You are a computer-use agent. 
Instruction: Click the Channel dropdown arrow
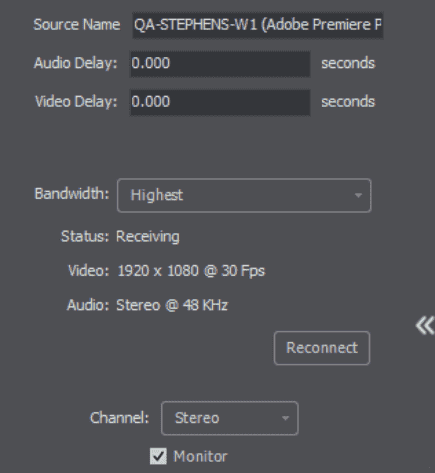(285, 418)
